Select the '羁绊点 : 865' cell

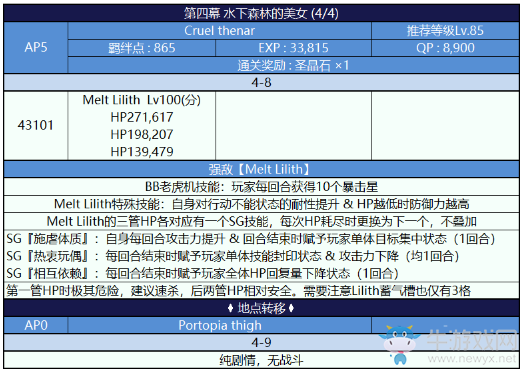pos(142,48)
